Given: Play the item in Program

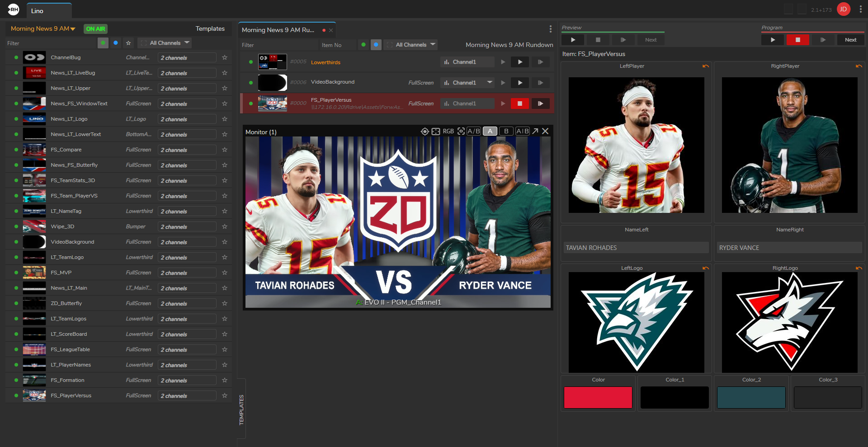Looking at the screenshot, I should click(773, 40).
